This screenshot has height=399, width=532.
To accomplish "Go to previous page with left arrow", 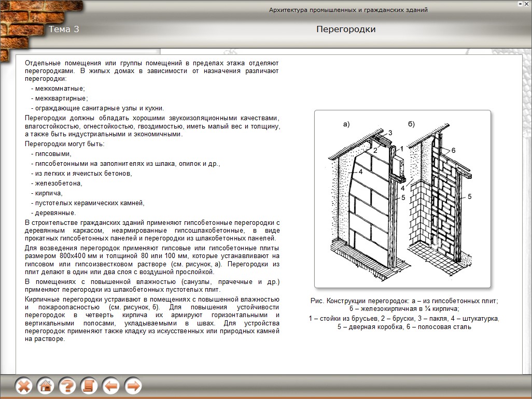I will pos(111,386).
